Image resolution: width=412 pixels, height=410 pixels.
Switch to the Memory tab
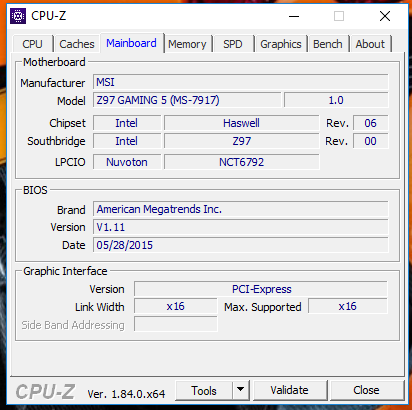pos(187,44)
